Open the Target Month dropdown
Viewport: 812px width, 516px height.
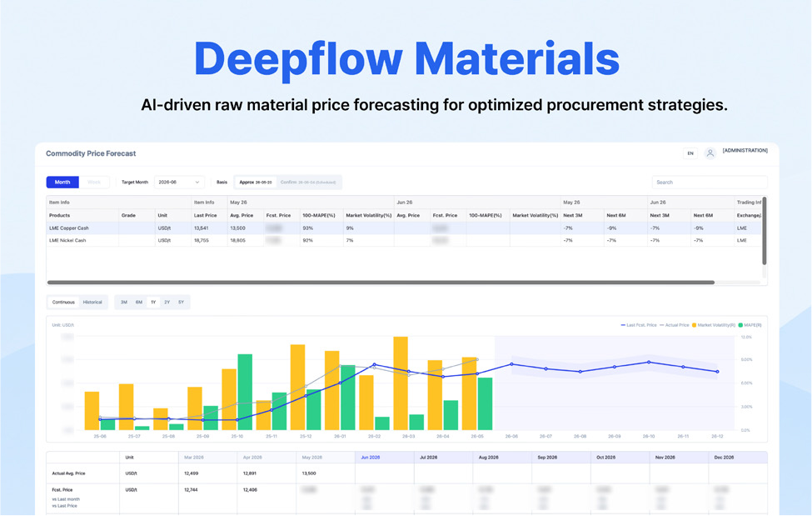point(179,182)
